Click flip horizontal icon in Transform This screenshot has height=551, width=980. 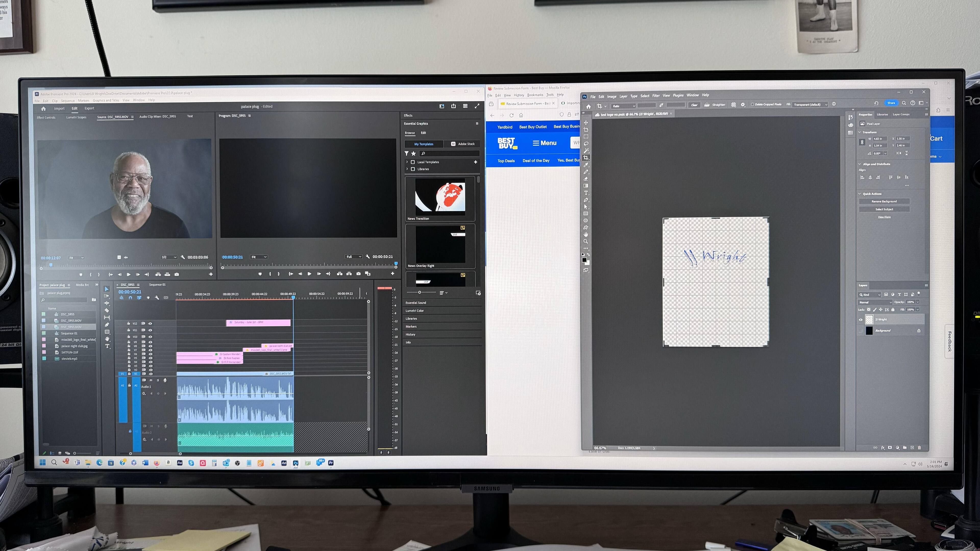coord(899,153)
